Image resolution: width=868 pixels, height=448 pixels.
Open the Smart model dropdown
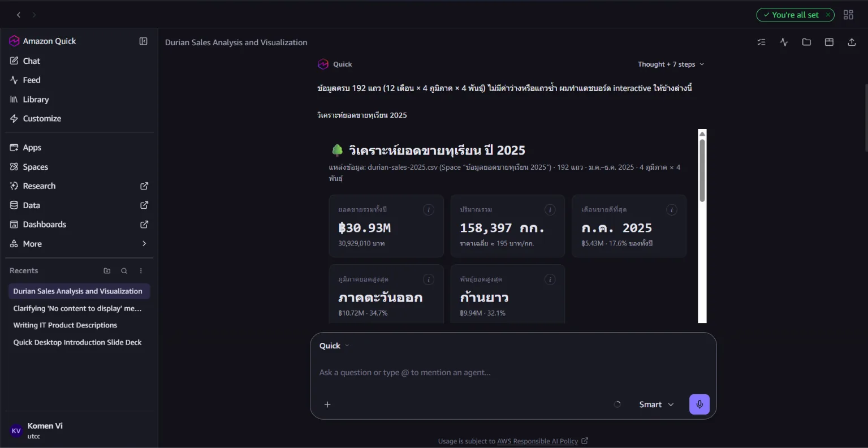pos(657,404)
